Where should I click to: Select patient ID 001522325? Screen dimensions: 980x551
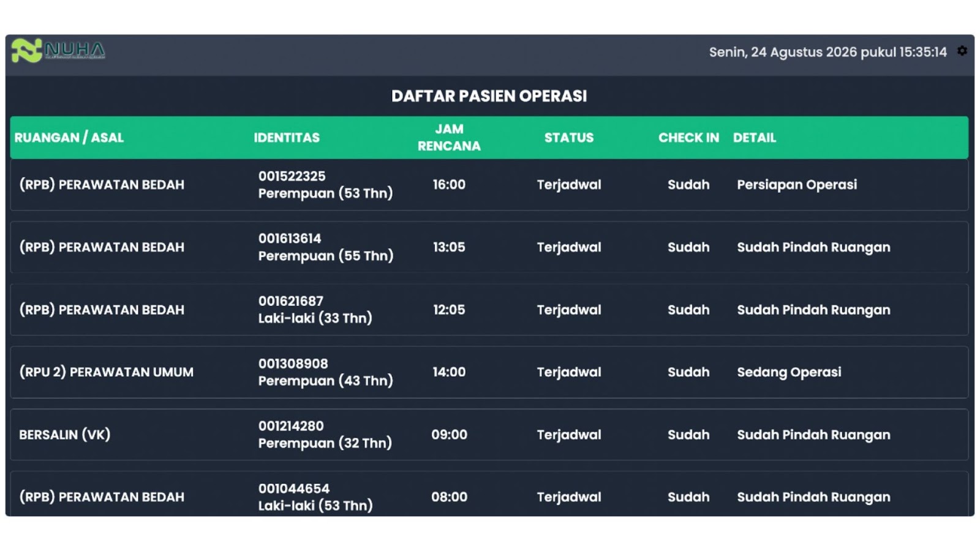tap(292, 176)
